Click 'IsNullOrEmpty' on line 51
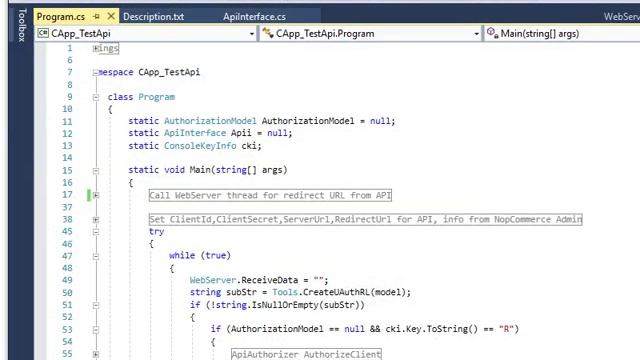This screenshot has width=640, height=360. tap(285, 304)
